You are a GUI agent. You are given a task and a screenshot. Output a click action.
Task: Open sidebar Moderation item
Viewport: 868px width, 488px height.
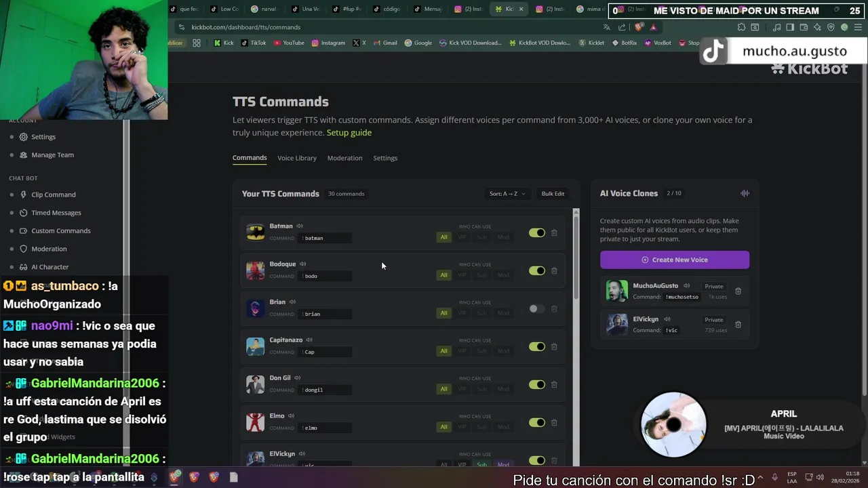click(49, 249)
